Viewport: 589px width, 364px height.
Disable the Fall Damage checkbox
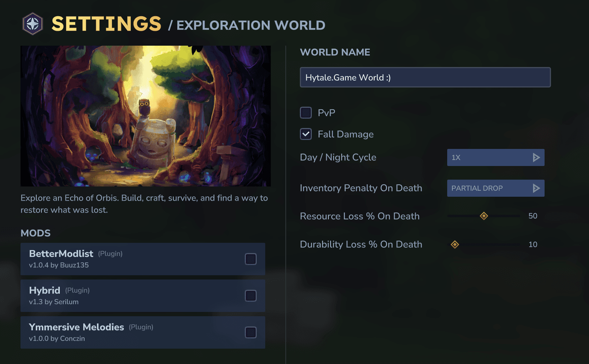[305, 134]
